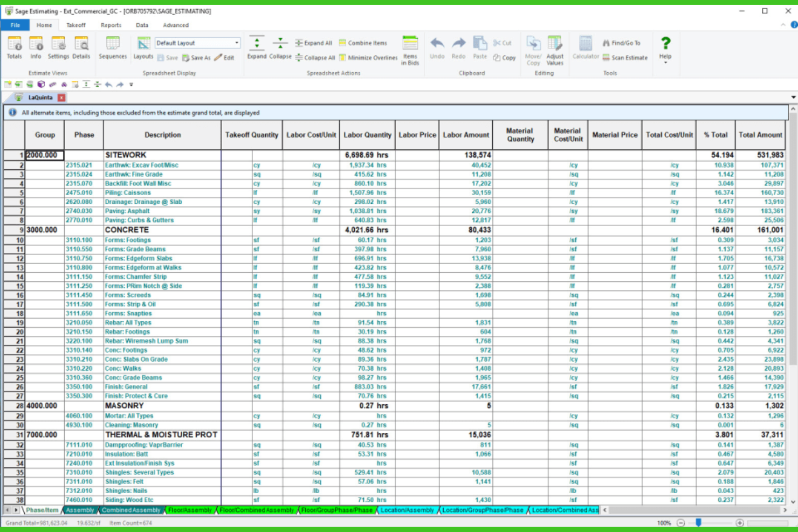
Task: Click Combine Items
Action: (x=363, y=43)
